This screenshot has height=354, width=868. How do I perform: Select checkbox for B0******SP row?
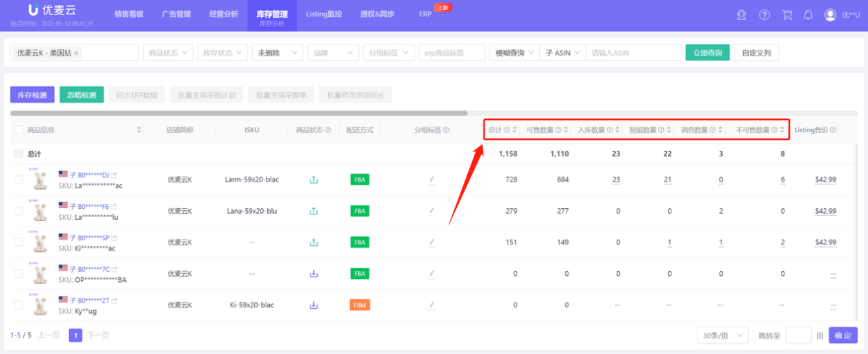tap(18, 242)
